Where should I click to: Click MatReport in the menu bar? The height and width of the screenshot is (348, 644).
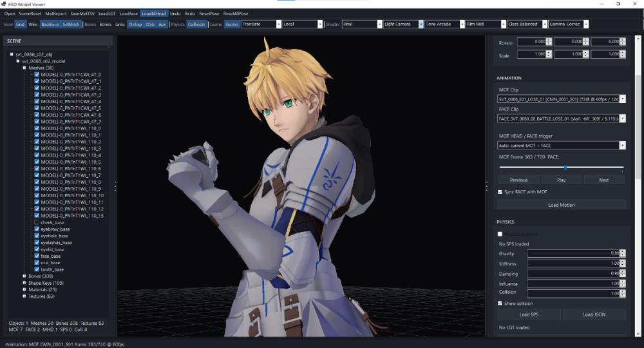point(56,14)
